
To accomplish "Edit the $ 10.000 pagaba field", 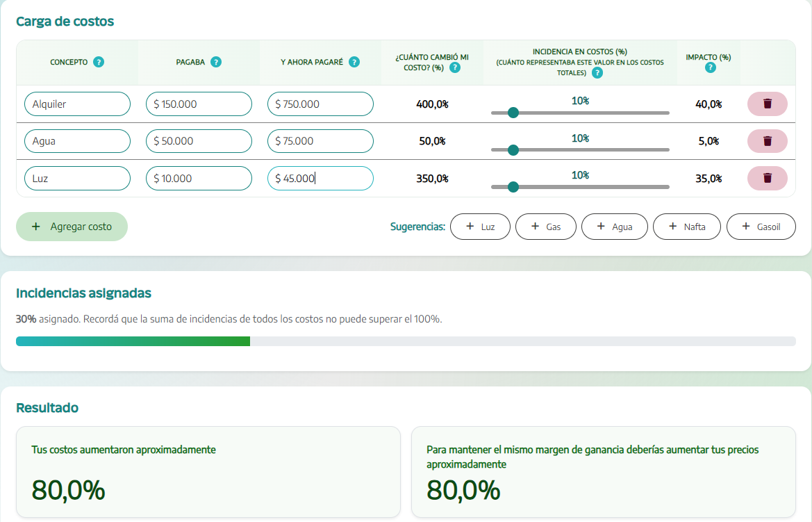I will 199,179.
